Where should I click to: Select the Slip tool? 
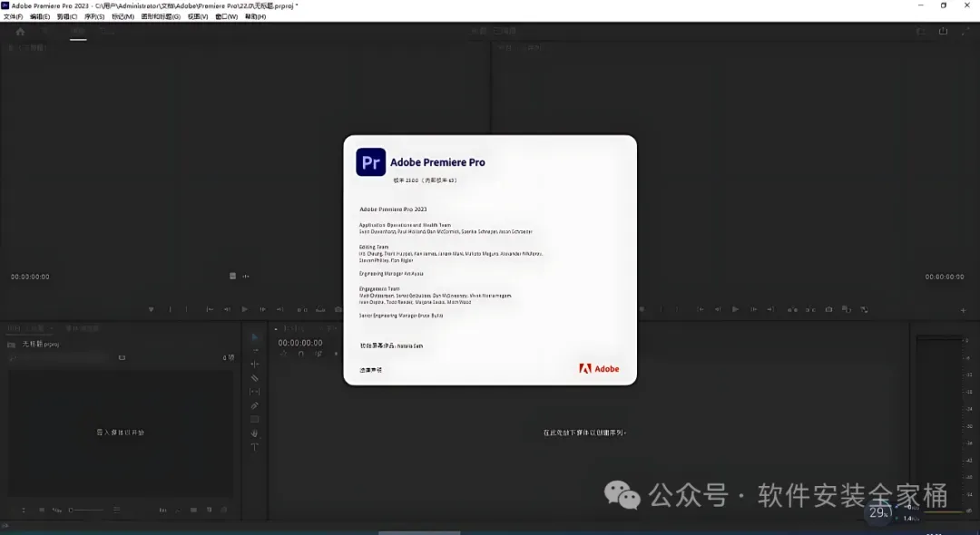[254, 392]
